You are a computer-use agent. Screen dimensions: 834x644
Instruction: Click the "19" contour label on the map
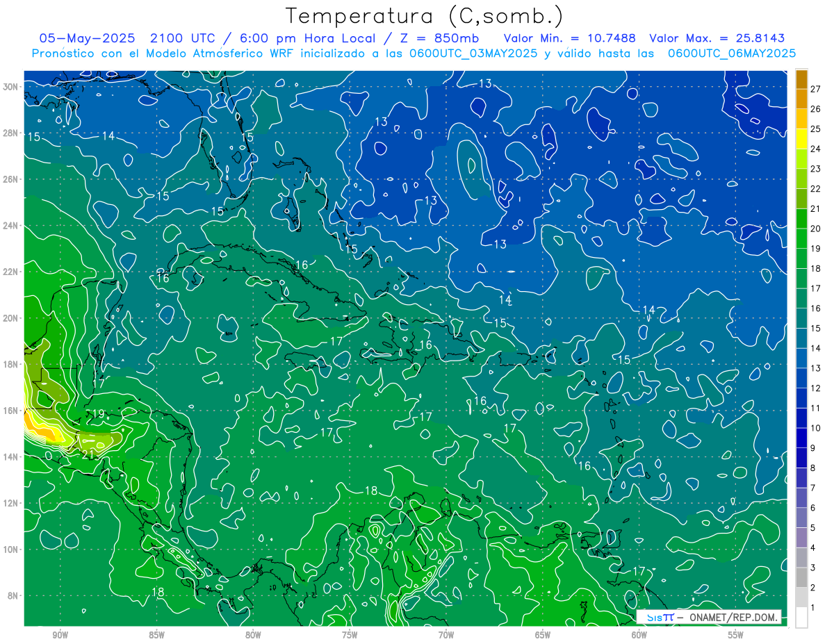pyautogui.click(x=98, y=414)
